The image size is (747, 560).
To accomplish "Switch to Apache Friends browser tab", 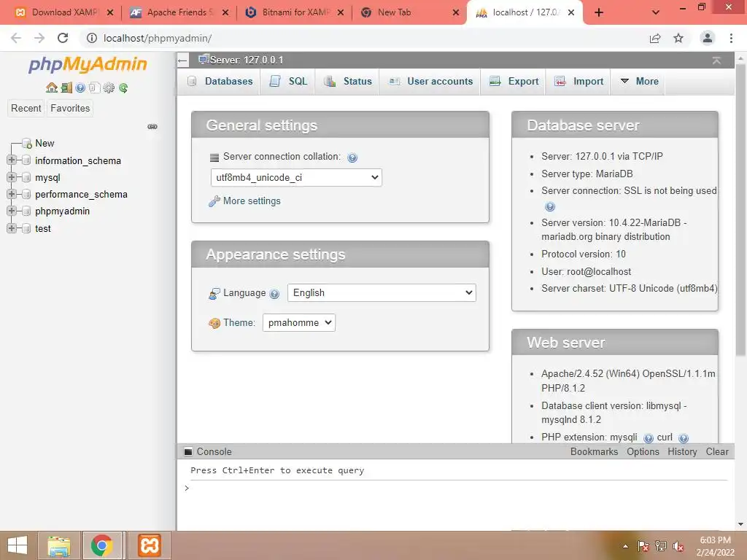I will pyautogui.click(x=179, y=12).
